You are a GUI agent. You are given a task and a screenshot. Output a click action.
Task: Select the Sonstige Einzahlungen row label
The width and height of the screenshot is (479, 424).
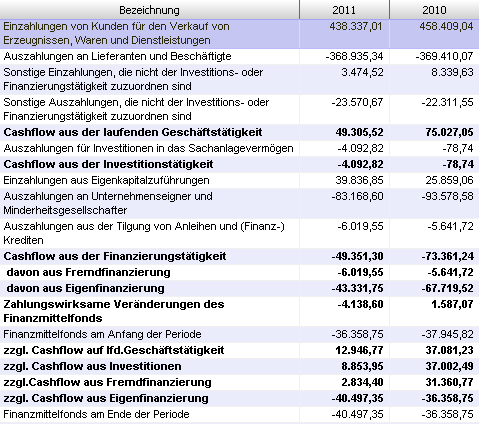click(133, 79)
